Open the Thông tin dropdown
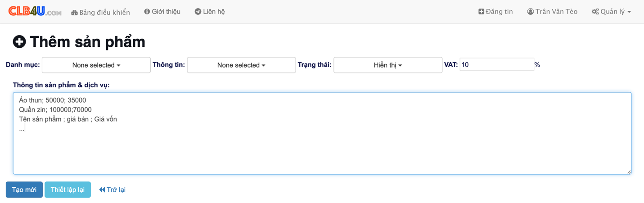The width and height of the screenshot is (644, 203). click(x=241, y=65)
